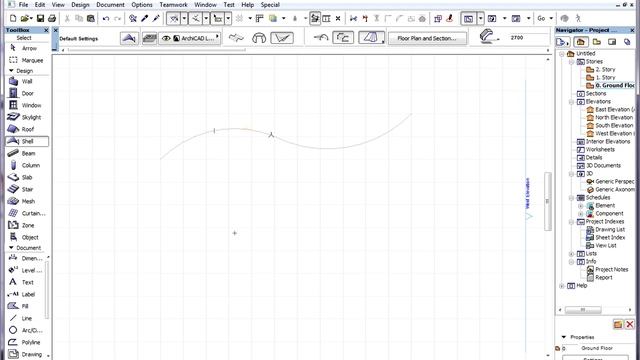Select 0. Ground Floor story
Screen dimensions: 640x360
click(610, 85)
